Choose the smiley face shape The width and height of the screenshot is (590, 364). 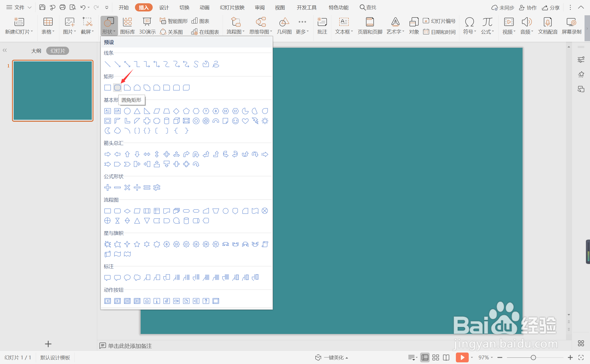click(235, 121)
